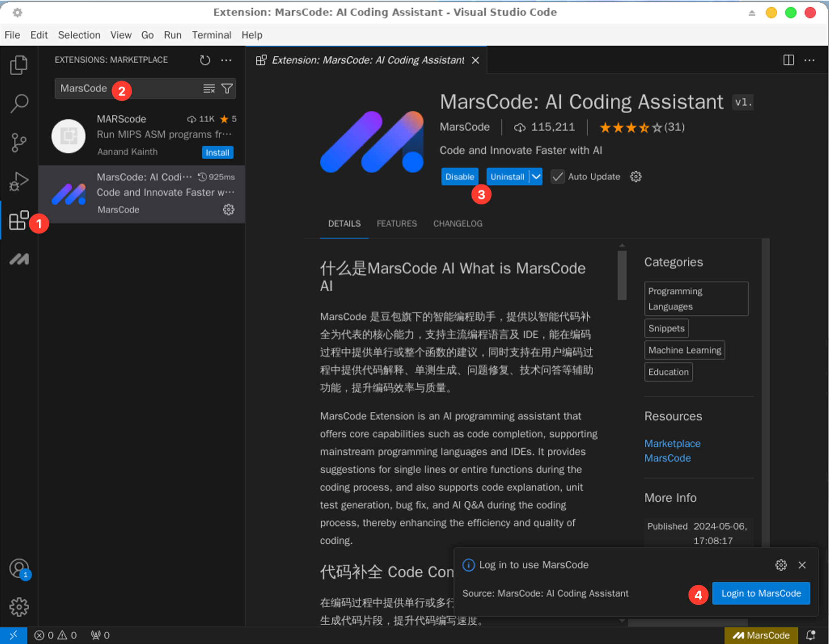The image size is (829, 644).
Task: Click Login to MarsCode
Action: point(761,593)
